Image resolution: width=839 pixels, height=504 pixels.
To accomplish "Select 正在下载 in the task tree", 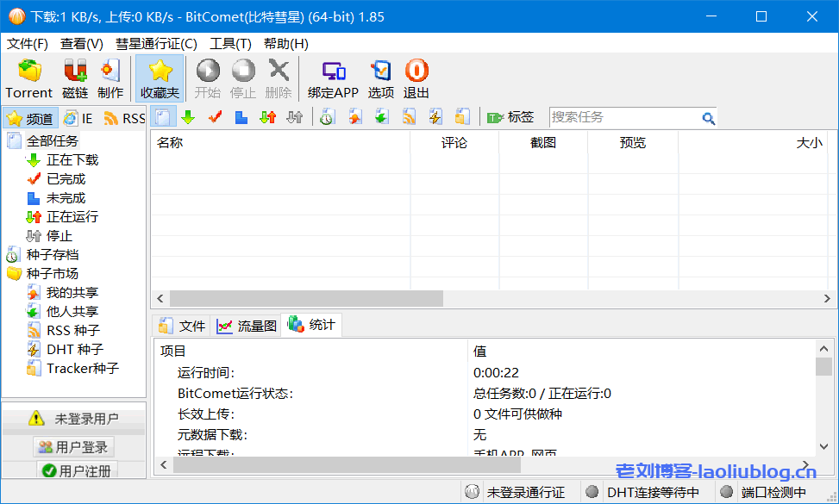I will pos(72,159).
